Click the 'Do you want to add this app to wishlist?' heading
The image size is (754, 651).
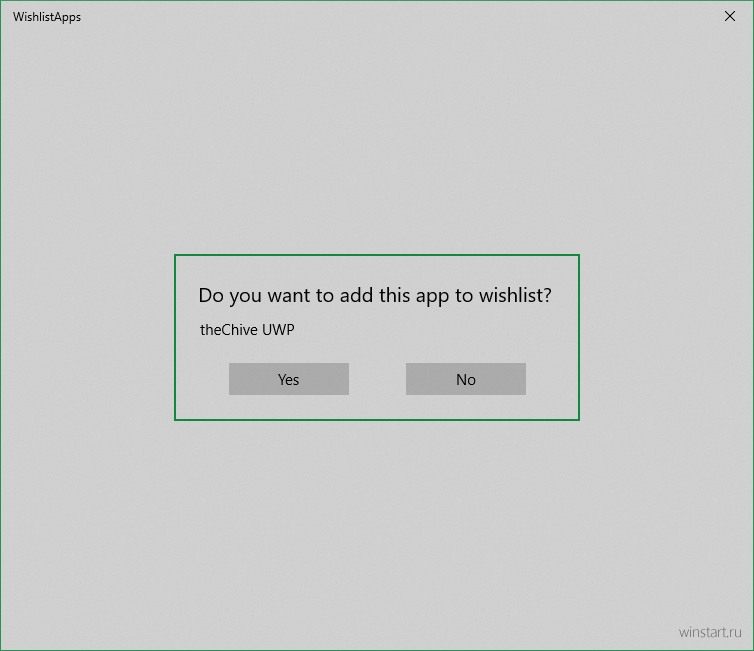(x=375, y=296)
